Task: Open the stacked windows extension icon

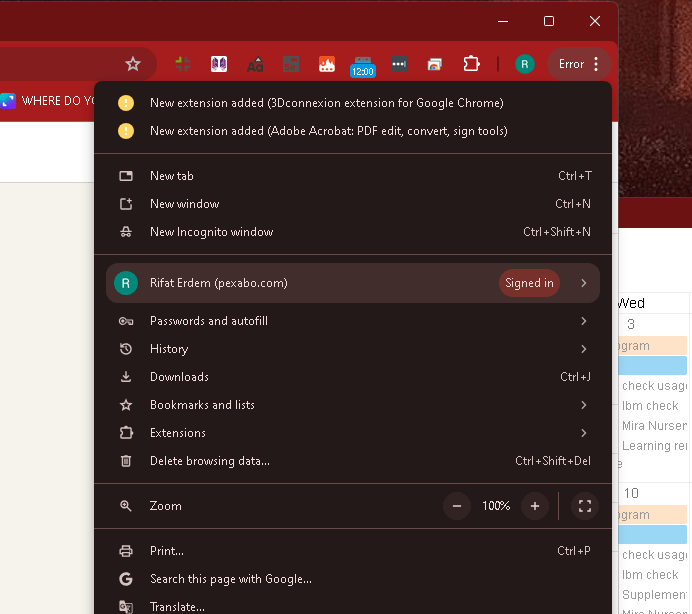Action: point(435,64)
